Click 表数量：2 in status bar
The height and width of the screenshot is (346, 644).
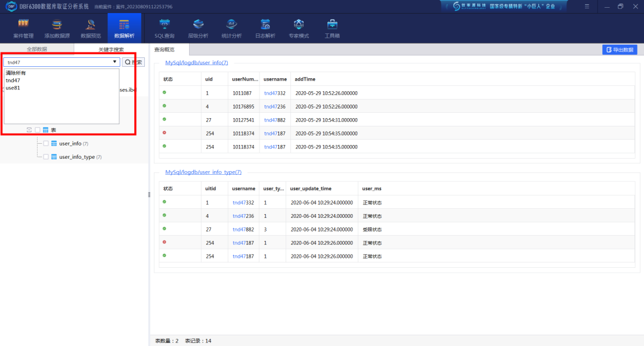pyautogui.click(x=167, y=341)
